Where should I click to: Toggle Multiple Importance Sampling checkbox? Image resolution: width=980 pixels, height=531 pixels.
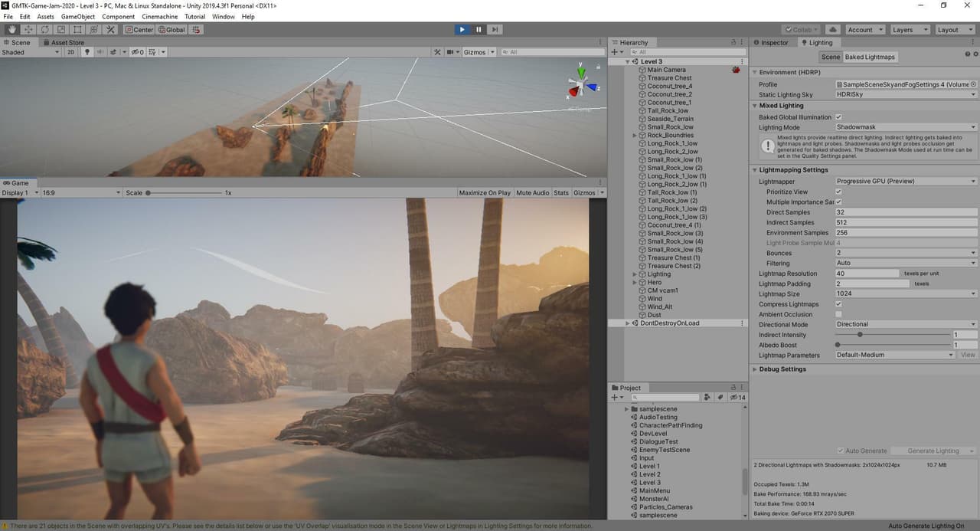[838, 202]
